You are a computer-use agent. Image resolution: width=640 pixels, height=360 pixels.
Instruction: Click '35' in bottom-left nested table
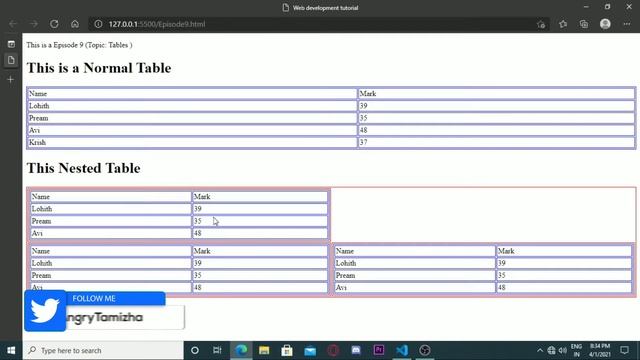[260, 276]
